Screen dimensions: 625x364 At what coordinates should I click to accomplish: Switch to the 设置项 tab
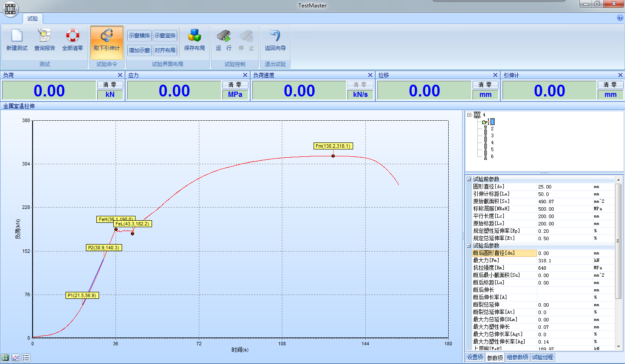pyautogui.click(x=474, y=357)
